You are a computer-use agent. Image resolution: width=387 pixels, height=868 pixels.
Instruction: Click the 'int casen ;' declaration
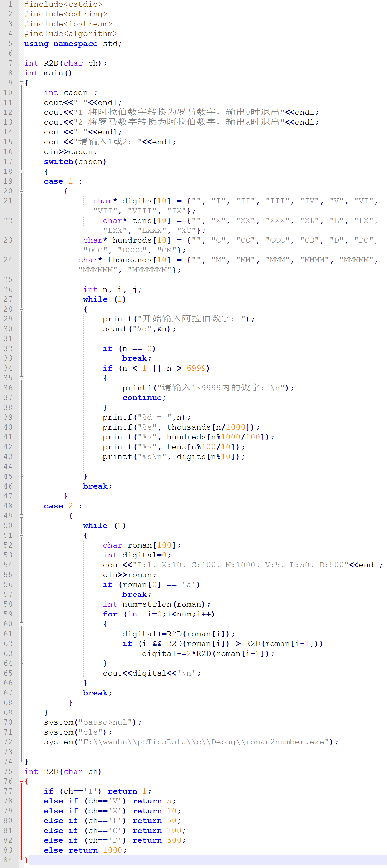point(71,93)
